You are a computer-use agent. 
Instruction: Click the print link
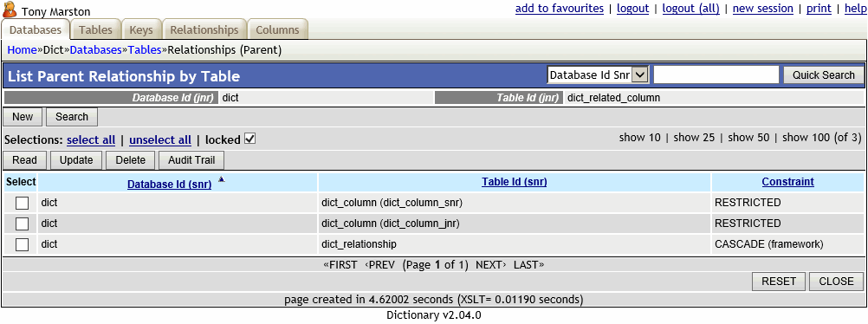click(819, 9)
